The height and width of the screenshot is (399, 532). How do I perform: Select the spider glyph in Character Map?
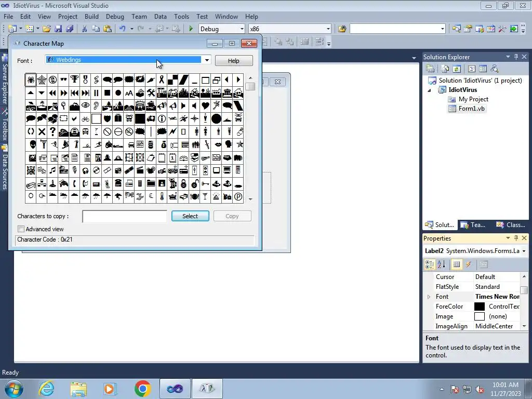[x=31, y=80]
